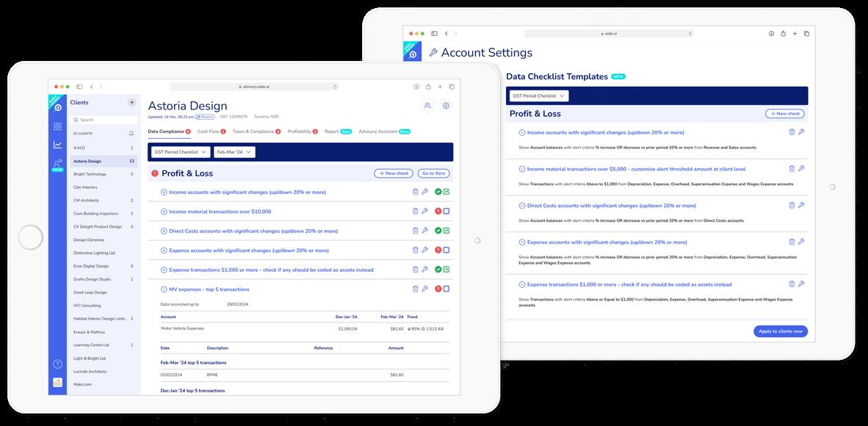
Task: Select Bright Technology in the clients list
Action: pyautogui.click(x=104, y=174)
